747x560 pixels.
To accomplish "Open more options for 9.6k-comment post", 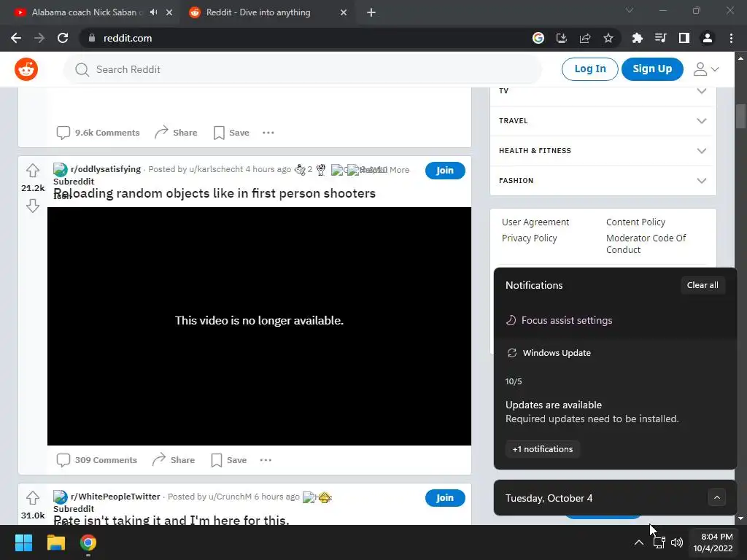I will click(268, 133).
